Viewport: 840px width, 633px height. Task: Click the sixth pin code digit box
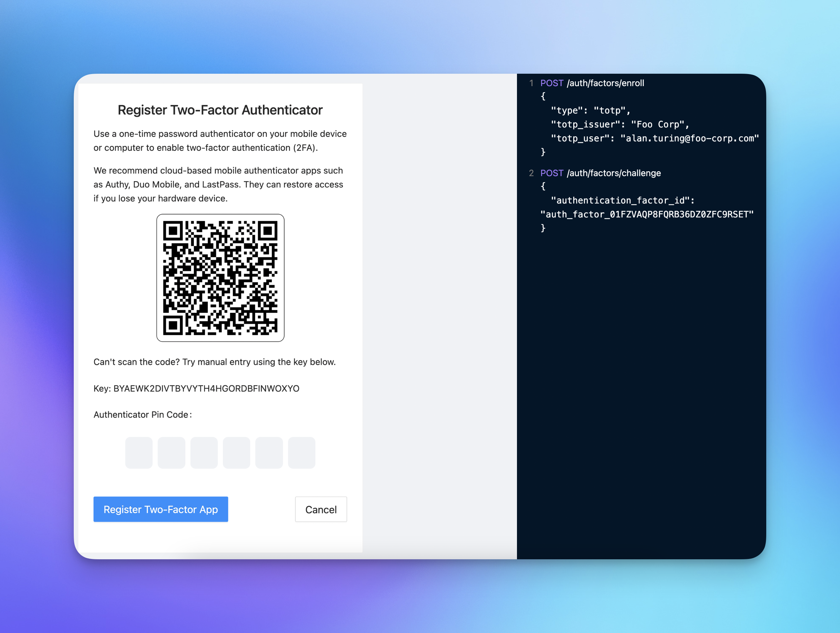coord(301,453)
